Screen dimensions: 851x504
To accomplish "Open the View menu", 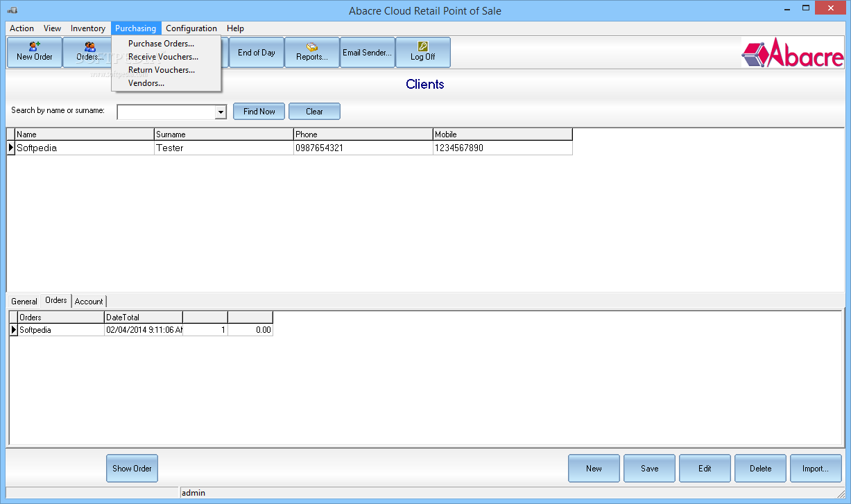I will point(52,28).
